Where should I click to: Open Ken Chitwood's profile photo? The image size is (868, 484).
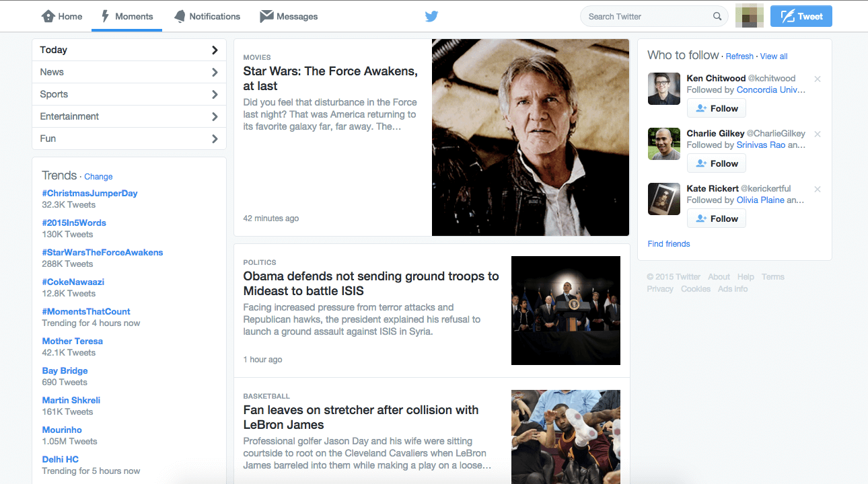point(664,89)
